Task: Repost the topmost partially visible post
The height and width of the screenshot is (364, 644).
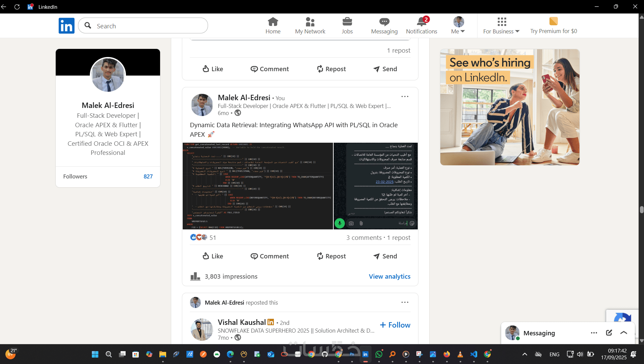Action: (x=331, y=69)
